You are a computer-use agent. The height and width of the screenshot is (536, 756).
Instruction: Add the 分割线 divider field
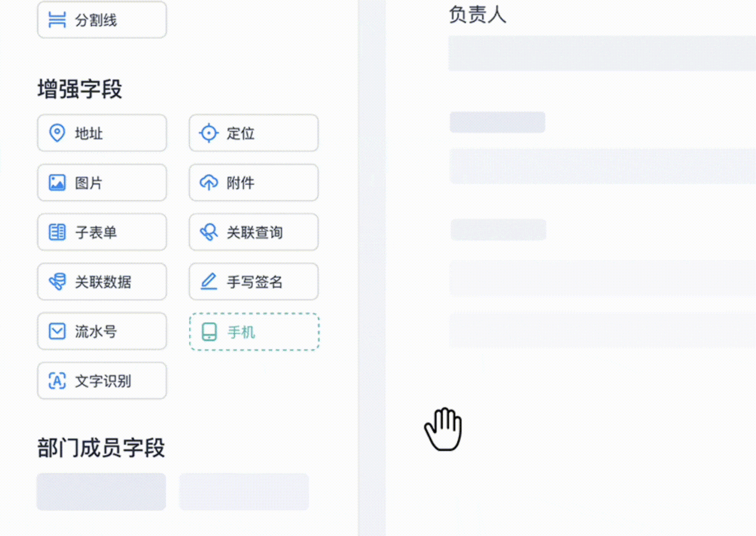102,19
